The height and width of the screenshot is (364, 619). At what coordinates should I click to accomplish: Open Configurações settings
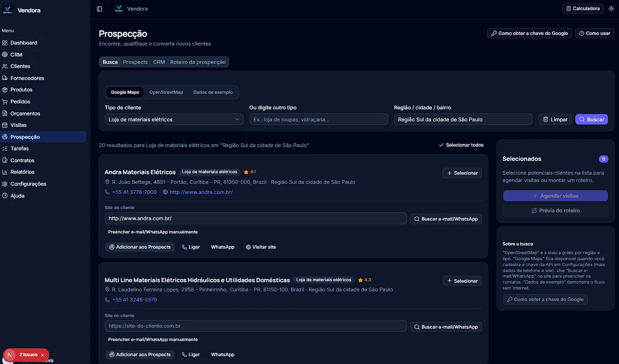[x=43, y=184]
